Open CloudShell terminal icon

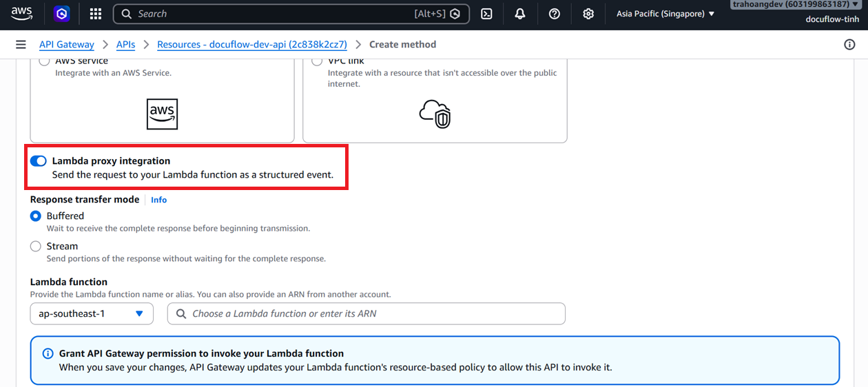(x=486, y=14)
